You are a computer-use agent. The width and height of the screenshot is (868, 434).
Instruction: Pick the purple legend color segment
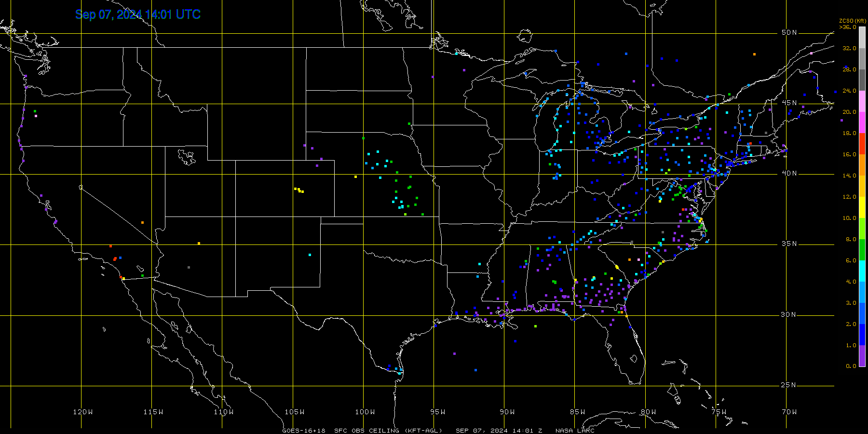pos(862,356)
